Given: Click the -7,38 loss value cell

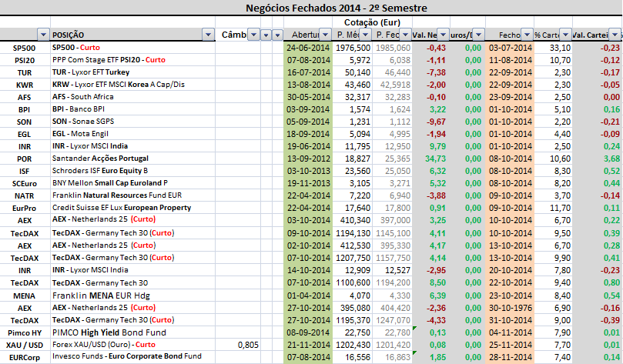Looking at the screenshot, I should pyautogui.click(x=431, y=72).
